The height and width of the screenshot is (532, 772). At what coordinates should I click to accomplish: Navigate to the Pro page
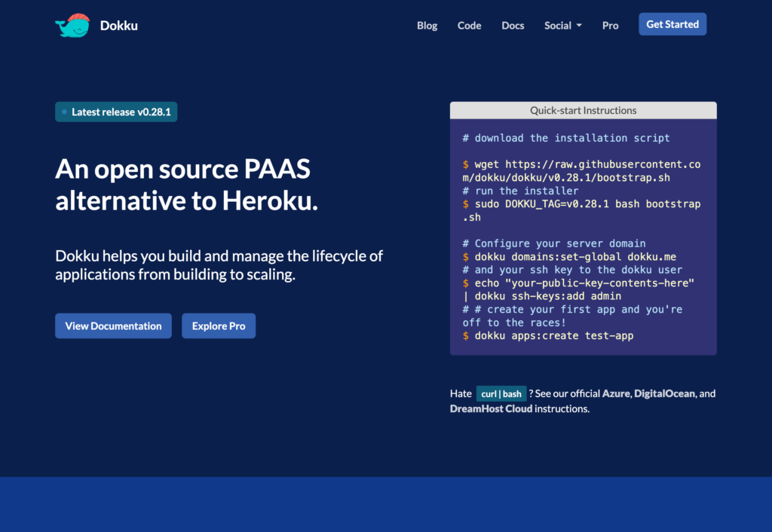tap(610, 26)
